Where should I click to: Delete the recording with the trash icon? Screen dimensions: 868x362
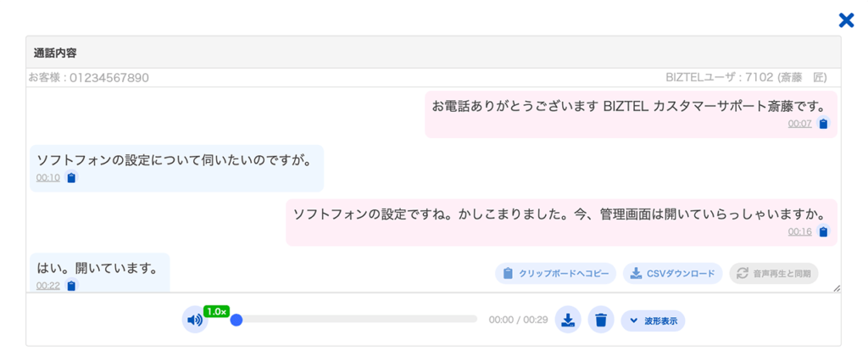point(601,320)
